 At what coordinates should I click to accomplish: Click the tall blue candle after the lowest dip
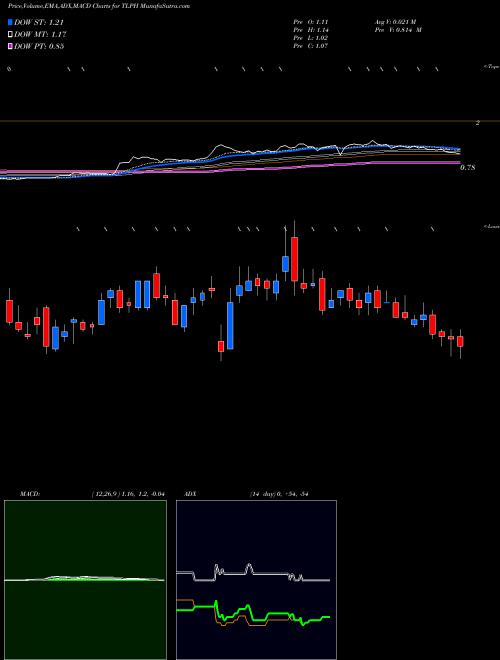pyautogui.click(x=230, y=325)
